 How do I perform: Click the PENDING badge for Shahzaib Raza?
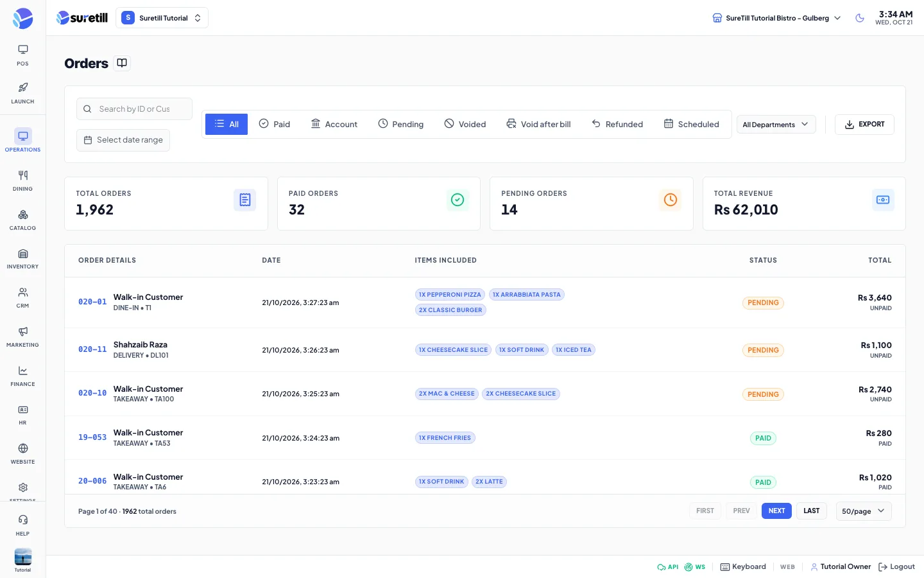[763, 351]
